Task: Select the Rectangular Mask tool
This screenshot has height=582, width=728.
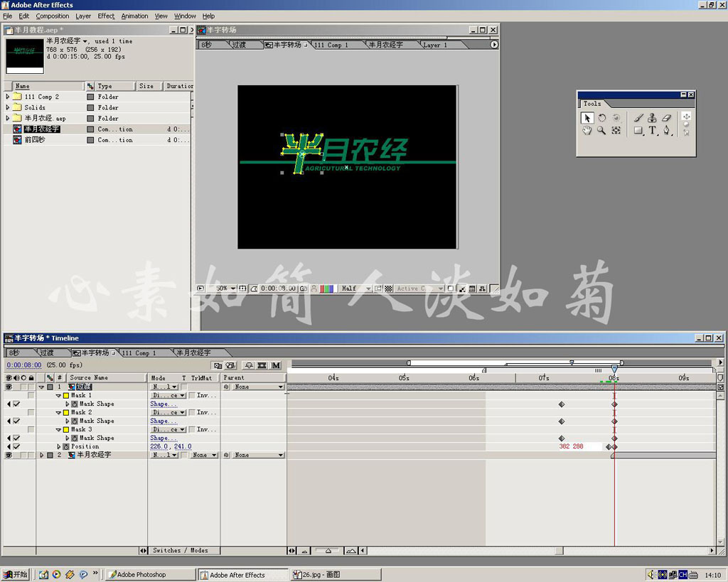Action: click(x=638, y=131)
